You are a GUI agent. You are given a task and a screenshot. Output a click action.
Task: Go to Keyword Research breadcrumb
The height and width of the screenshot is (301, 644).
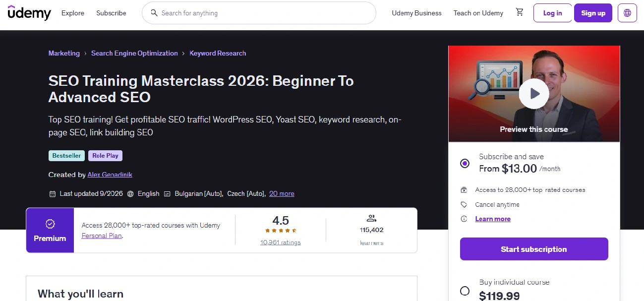(218, 53)
